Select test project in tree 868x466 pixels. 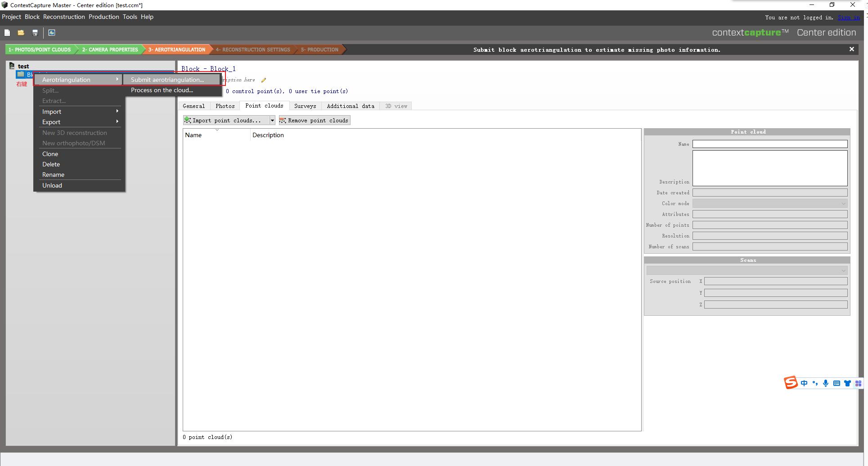23,66
